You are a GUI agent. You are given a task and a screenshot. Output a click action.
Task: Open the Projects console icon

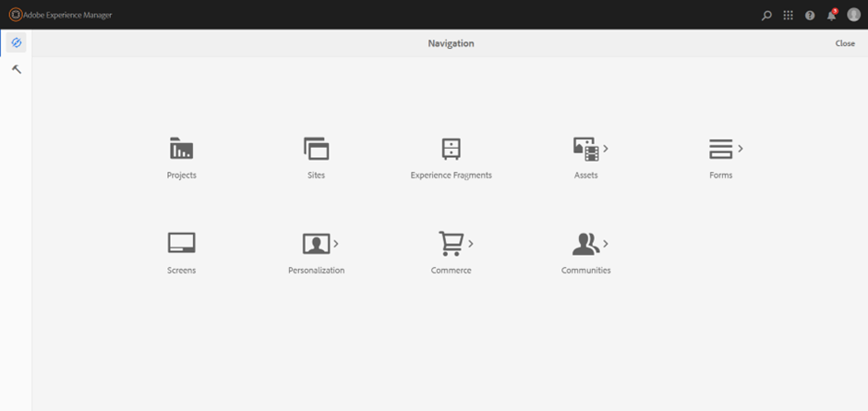coord(181,149)
